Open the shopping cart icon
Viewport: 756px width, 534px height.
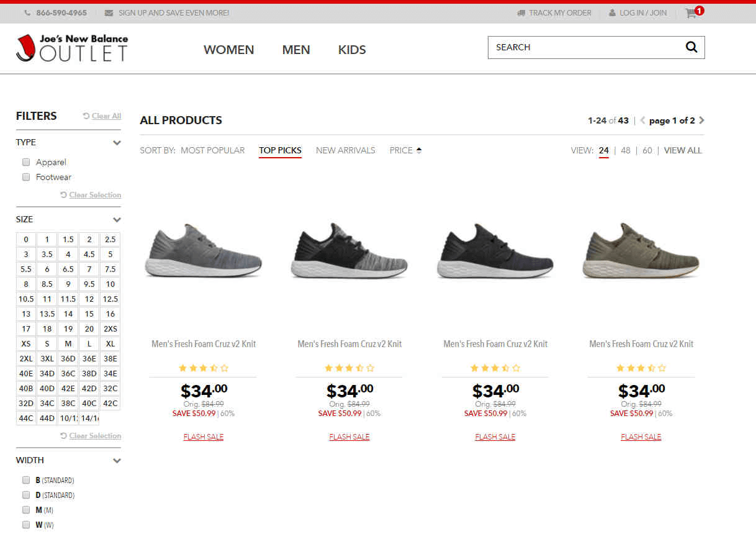click(691, 13)
